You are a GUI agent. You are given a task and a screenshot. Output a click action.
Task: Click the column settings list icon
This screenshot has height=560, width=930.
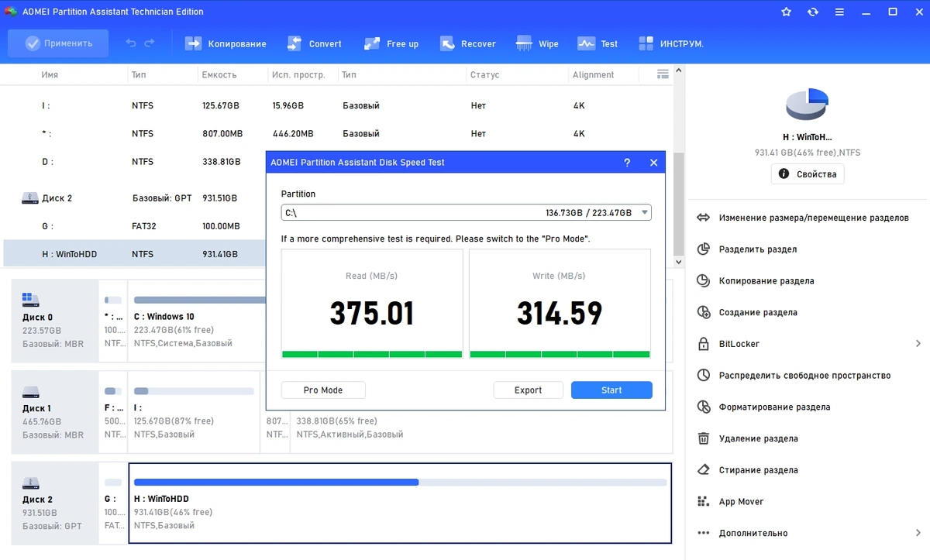663,74
